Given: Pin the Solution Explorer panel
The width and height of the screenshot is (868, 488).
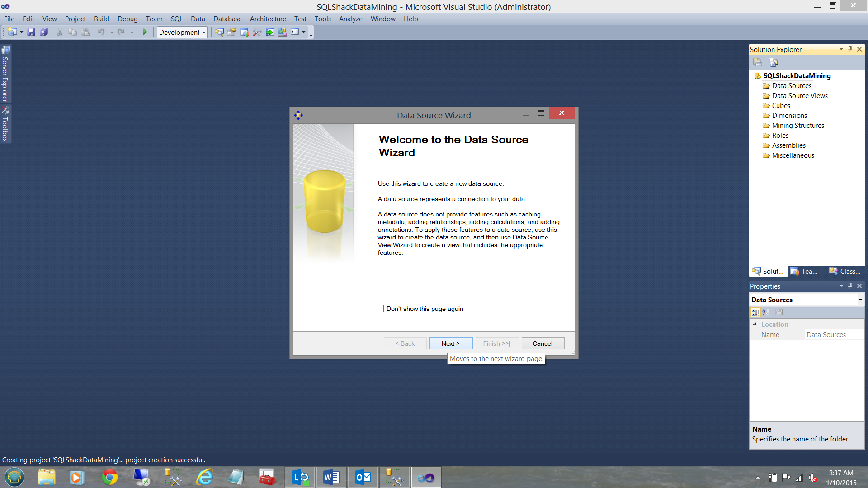Looking at the screenshot, I should [x=850, y=49].
